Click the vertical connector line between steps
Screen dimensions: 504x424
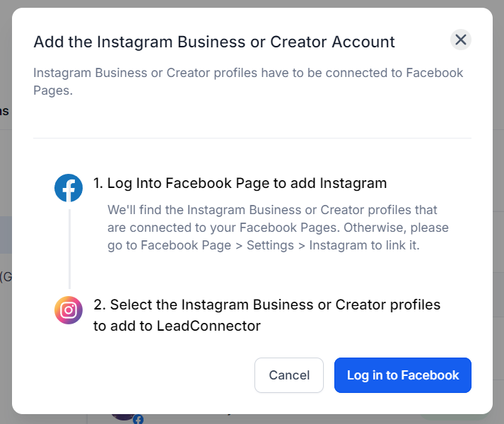click(x=69, y=247)
